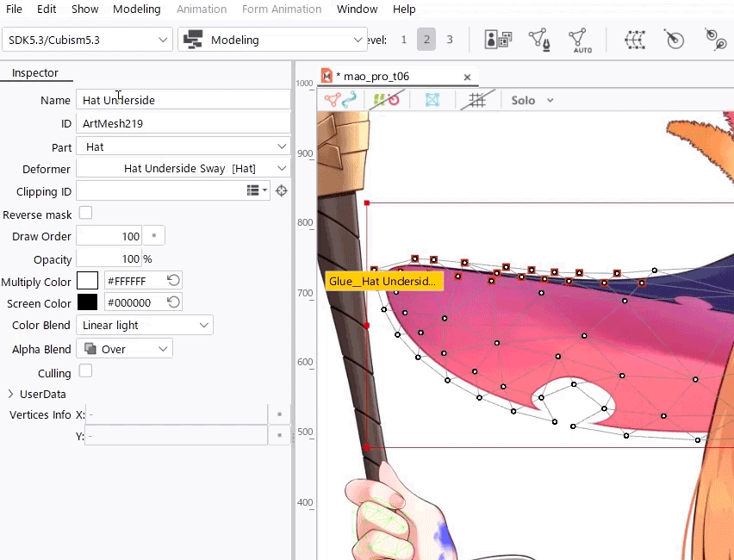
Task: Edit the ID field ArtMesh219
Action: 183,123
